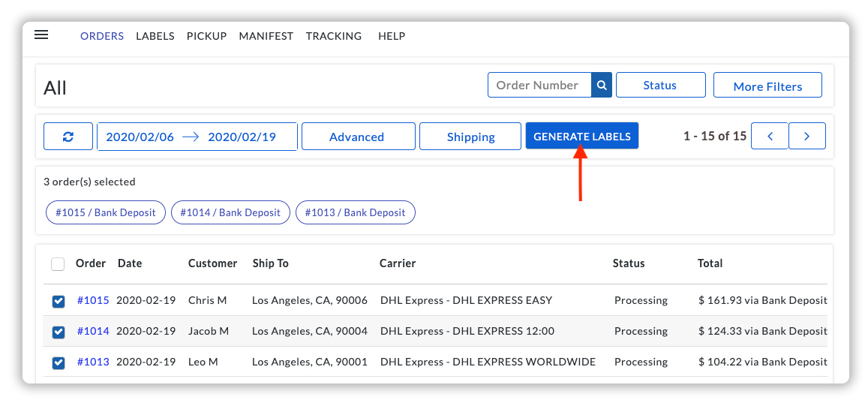Click address Los Angeles, CA, 90006
Viewport: 868px width, 403px height.
pyautogui.click(x=310, y=301)
